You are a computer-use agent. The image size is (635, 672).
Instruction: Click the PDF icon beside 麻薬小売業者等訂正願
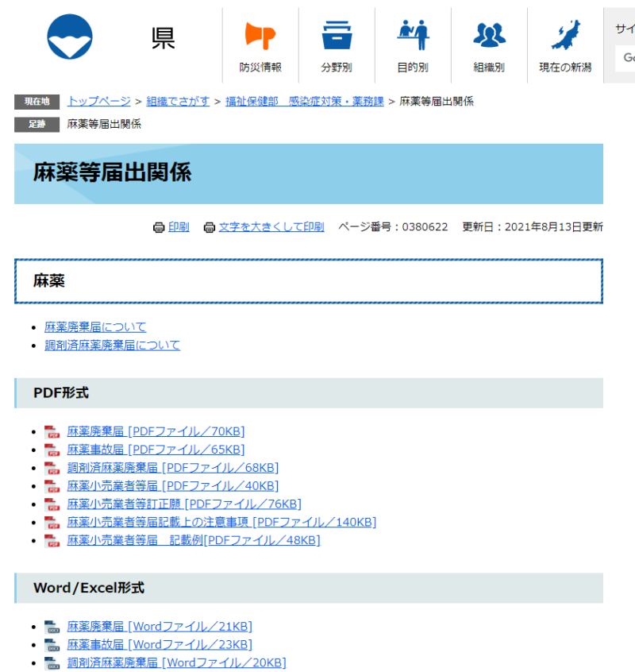[x=52, y=504]
